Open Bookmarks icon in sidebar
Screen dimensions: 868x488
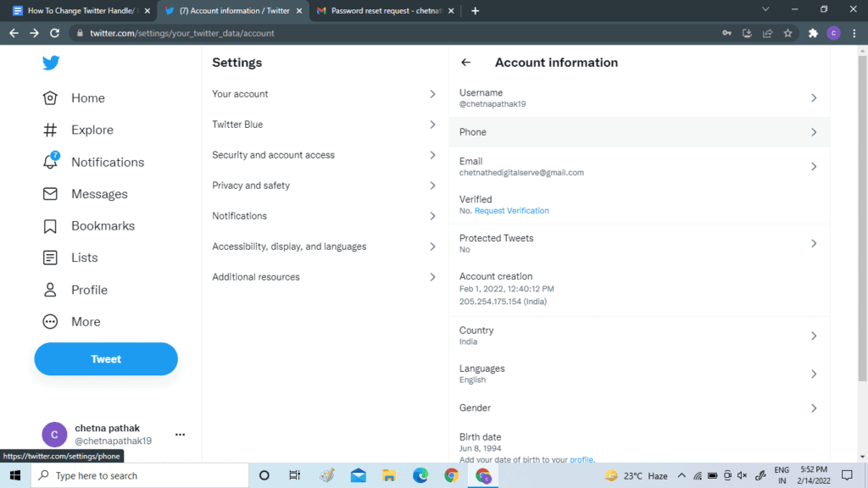pos(50,225)
